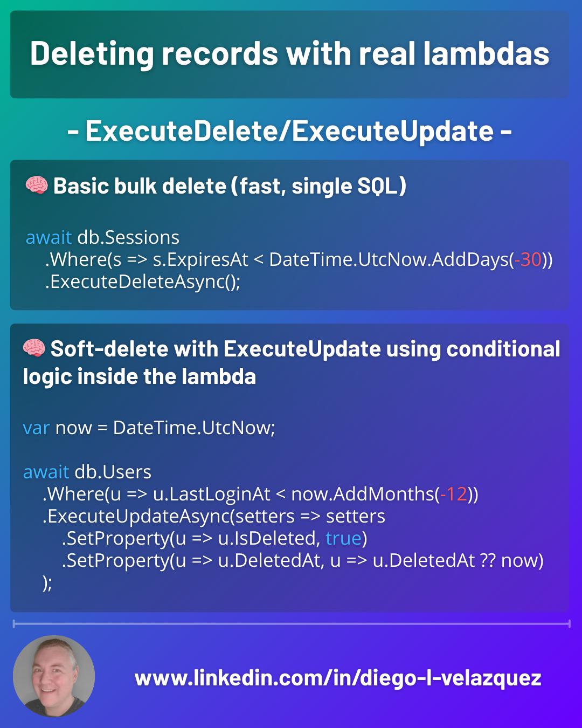The width and height of the screenshot is (582, 728).
Task: Click the .ExecuteDeleteAsync(); code line
Action: coord(142,281)
